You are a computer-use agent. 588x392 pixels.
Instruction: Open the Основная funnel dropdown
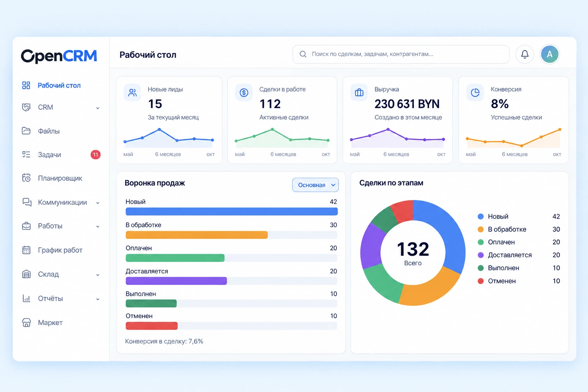click(315, 185)
